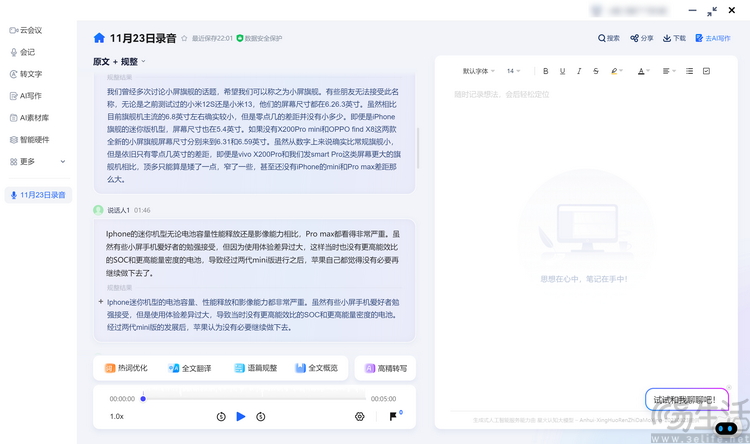Insert a bullet list

tap(689, 71)
